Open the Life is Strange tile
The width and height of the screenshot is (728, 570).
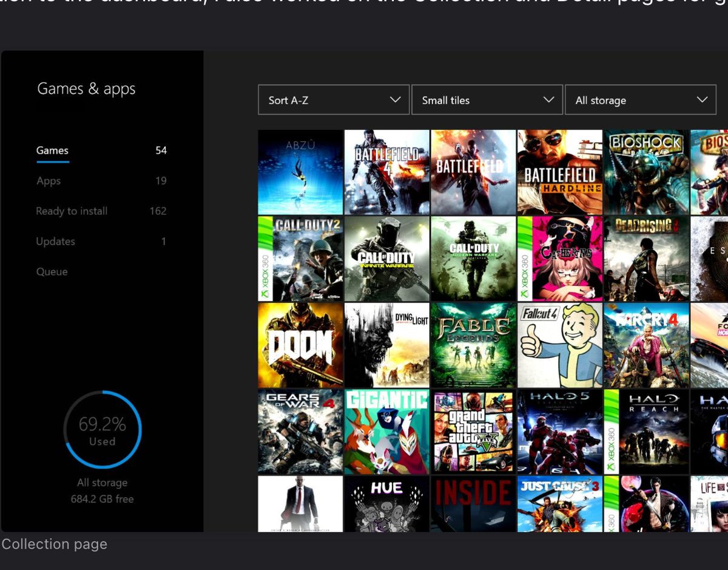tap(709, 504)
